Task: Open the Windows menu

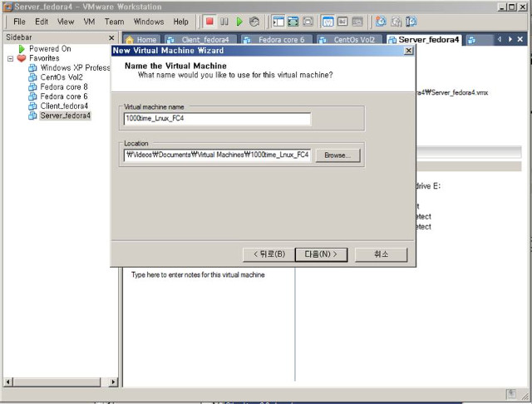Action: tap(149, 22)
